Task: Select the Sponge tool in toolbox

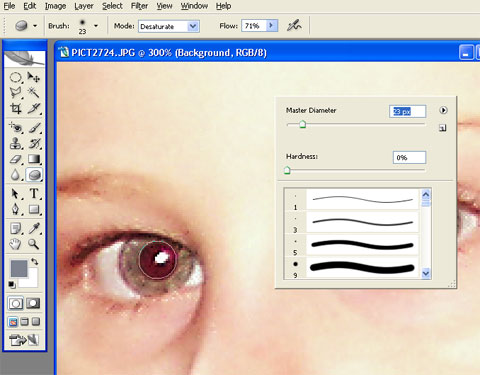Action: pos(34,175)
